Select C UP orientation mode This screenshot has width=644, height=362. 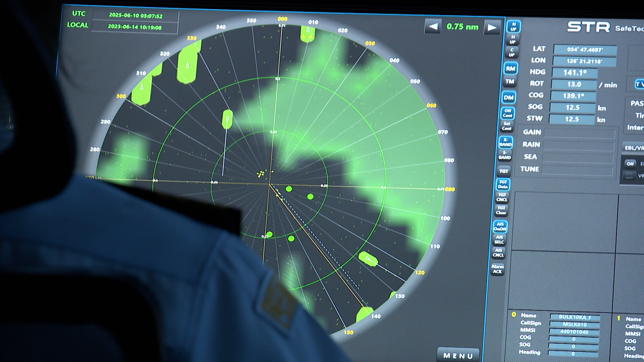(512, 52)
